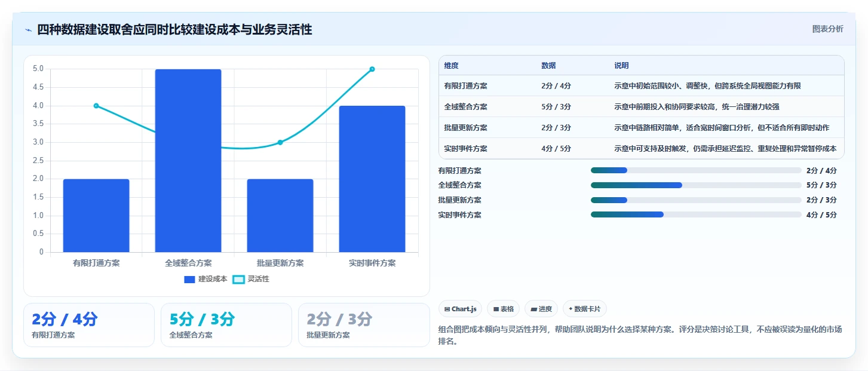This screenshot has height=371, width=868.
Task: Click the 4分 / 5分 value in table
Action: (556, 149)
